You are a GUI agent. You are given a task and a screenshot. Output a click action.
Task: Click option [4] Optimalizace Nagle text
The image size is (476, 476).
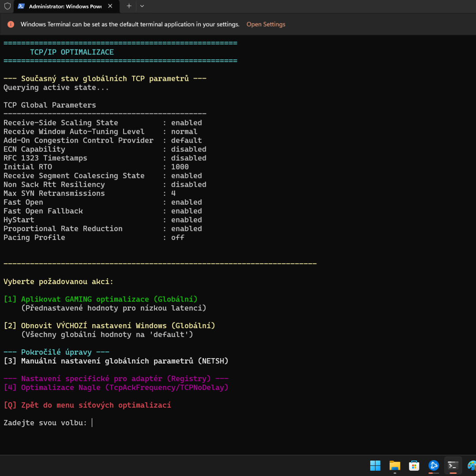pyautogui.click(x=116, y=388)
